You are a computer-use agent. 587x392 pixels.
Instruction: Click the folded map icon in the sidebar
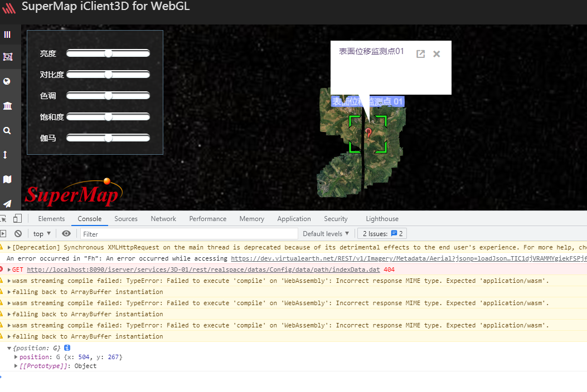tap(7, 179)
